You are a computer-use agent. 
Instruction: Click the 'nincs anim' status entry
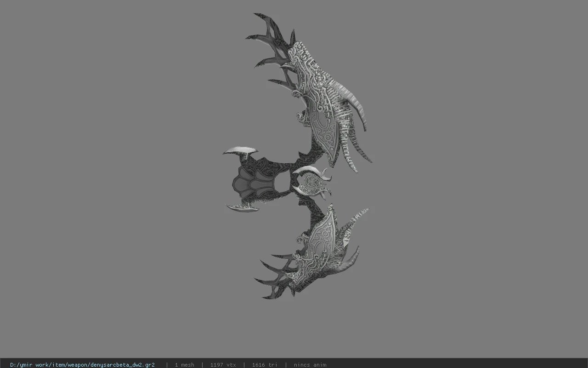pyautogui.click(x=310, y=365)
